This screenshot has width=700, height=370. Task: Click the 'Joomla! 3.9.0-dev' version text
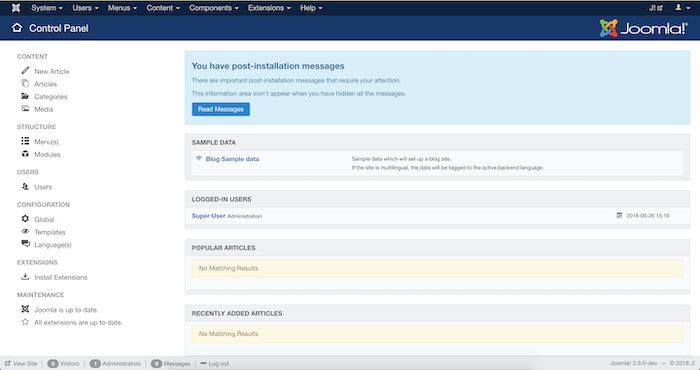point(633,363)
